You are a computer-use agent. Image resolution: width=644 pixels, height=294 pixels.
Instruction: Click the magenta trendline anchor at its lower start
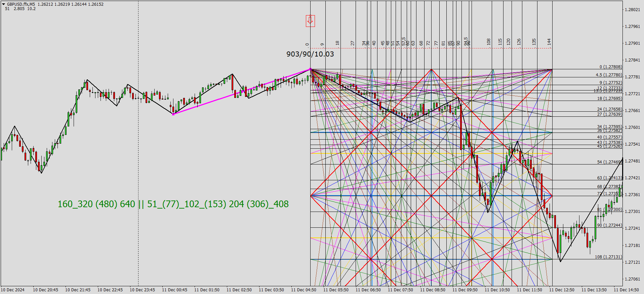173,114
